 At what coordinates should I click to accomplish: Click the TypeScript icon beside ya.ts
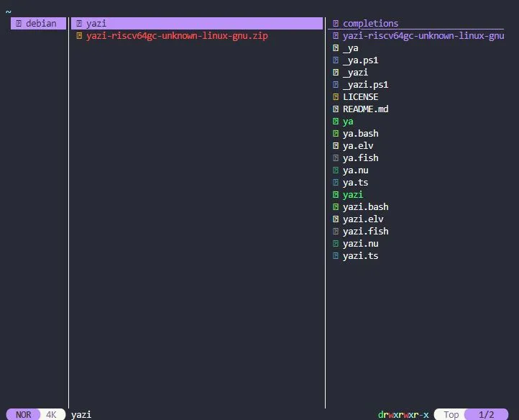[335, 183]
